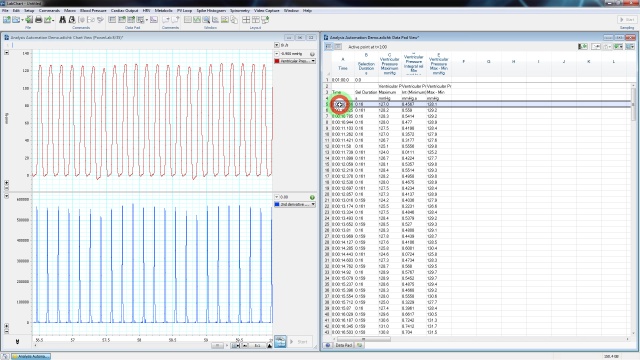Image resolution: width=640 pixels, height=360 pixels.
Task: Open the Commands menu
Action: point(49,11)
